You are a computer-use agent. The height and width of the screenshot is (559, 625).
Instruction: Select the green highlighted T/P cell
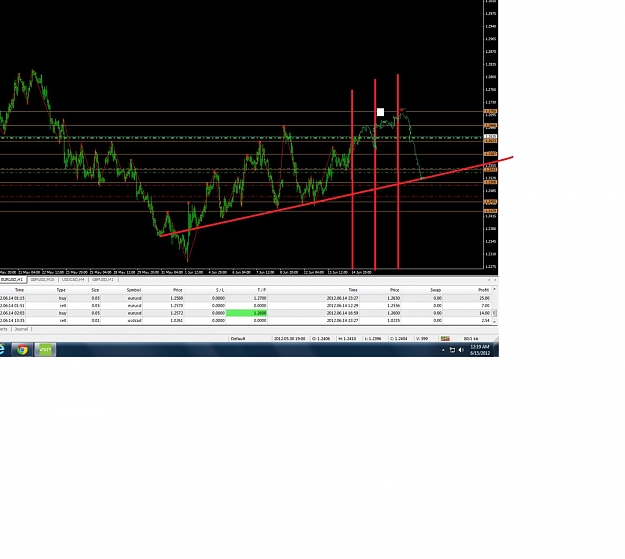pos(246,313)
